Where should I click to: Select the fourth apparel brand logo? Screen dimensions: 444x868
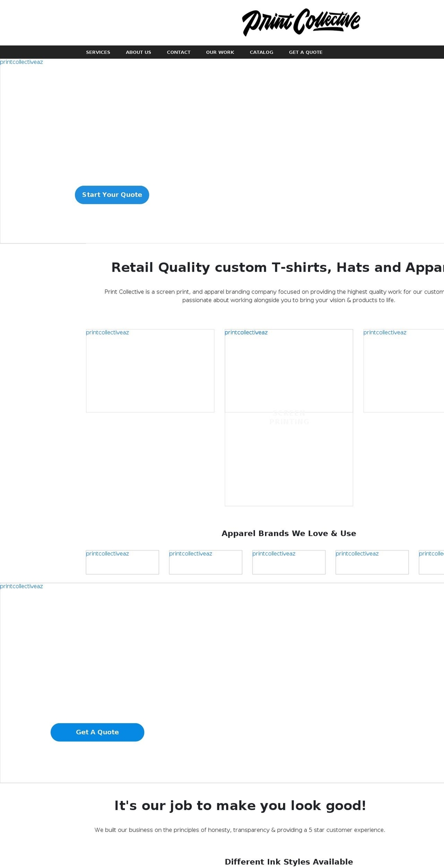click(372, 562)
